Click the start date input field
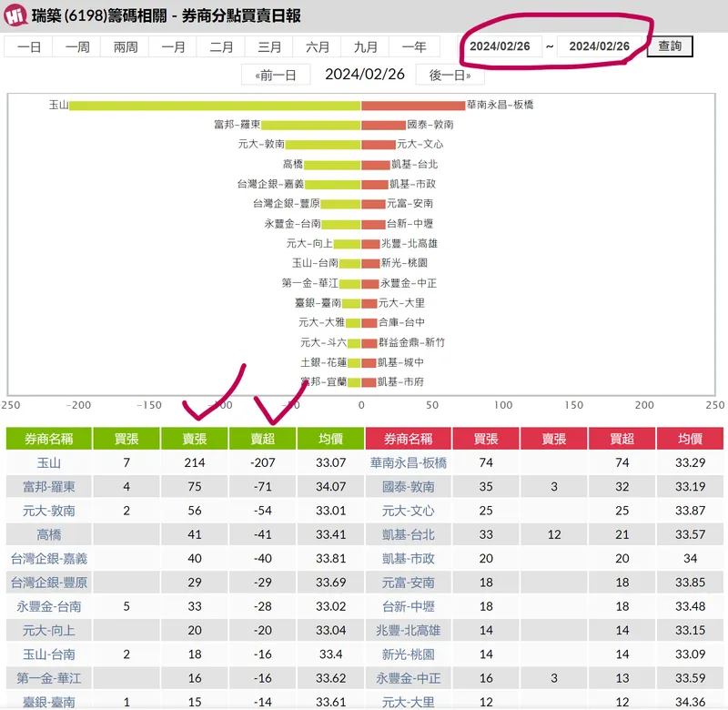 [500, 46]
